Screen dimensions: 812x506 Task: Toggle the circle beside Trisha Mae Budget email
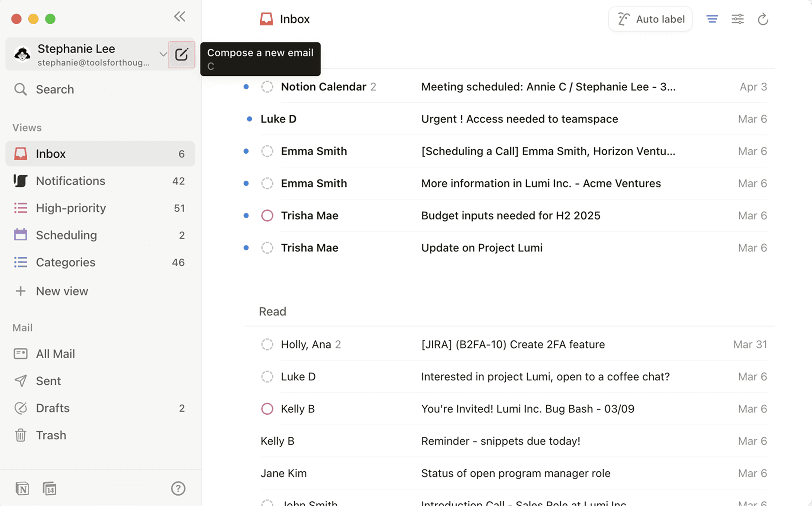click(267, 216)
